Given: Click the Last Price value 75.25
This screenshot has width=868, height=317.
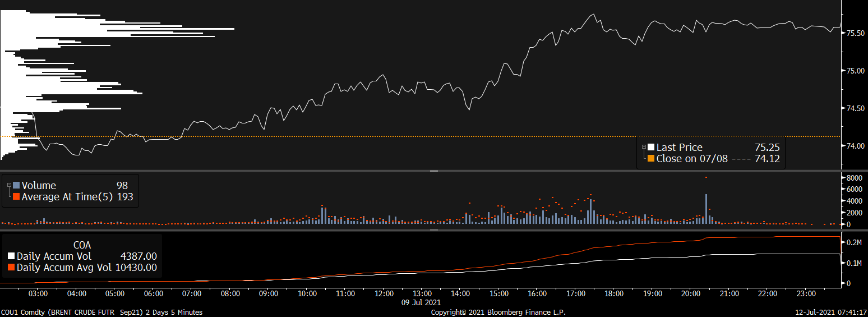Looking at the screenshot, I should [x=768, y=148].
